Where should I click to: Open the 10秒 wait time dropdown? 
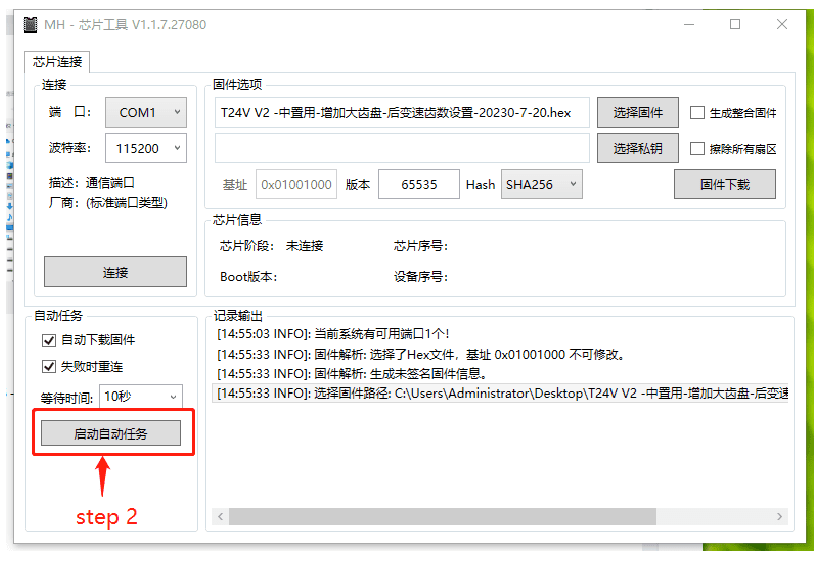point(141,397)
